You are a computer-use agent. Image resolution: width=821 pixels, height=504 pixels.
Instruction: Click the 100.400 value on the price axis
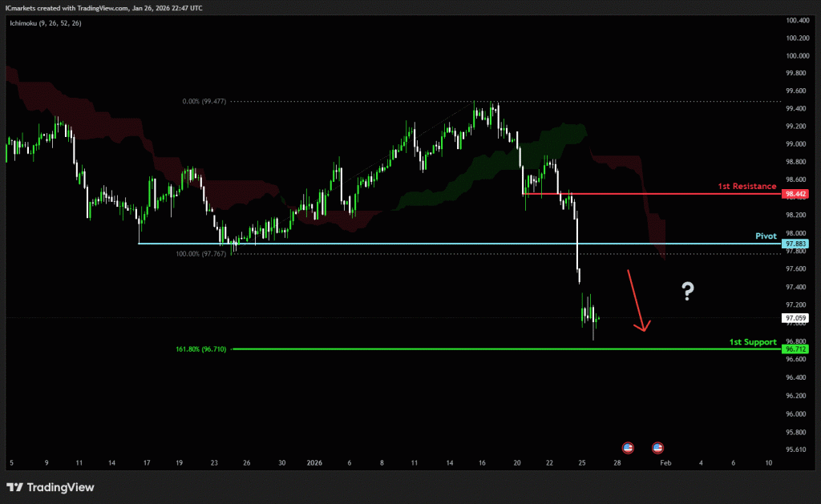(795, 20)
